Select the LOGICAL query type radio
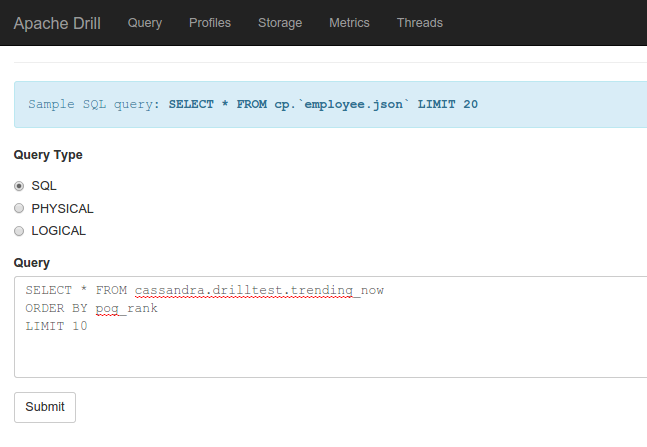Screen dimensions: 647x447 coord(19,231)
